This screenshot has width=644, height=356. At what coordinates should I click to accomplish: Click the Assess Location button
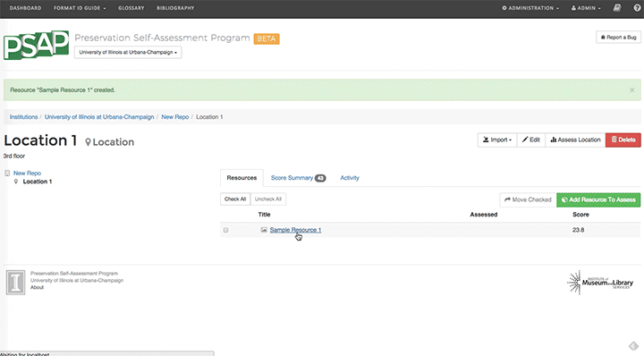coord(575,140)
